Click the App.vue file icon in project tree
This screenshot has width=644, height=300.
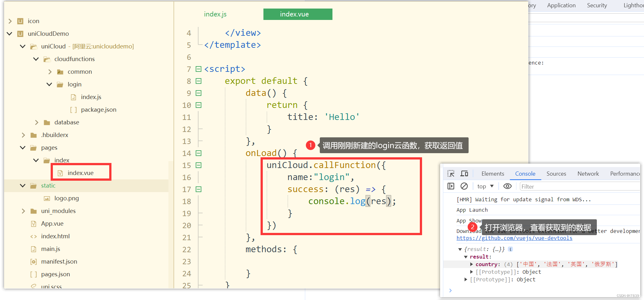pos(34,223)
